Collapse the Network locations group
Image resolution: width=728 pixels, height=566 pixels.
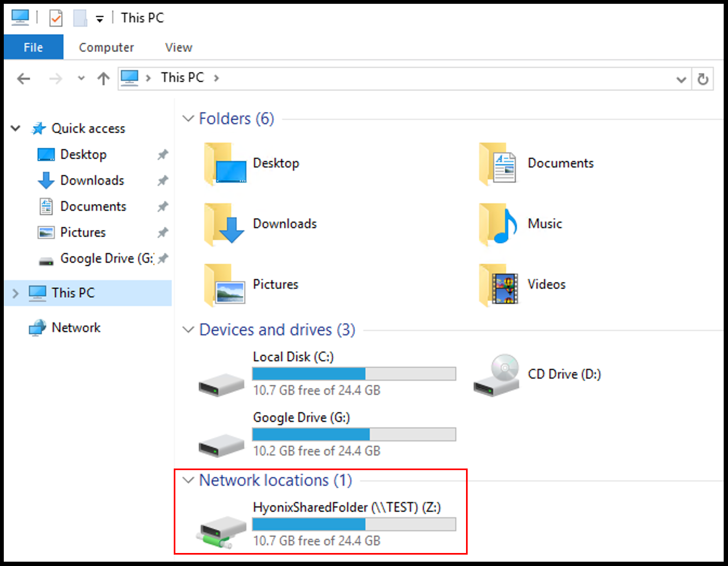click(188, 480)
